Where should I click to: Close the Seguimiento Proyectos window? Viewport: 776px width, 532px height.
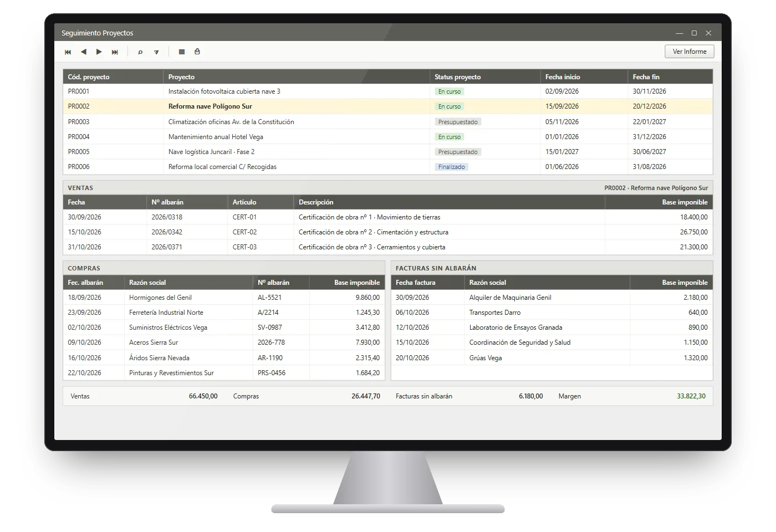[x=708, y=33]
